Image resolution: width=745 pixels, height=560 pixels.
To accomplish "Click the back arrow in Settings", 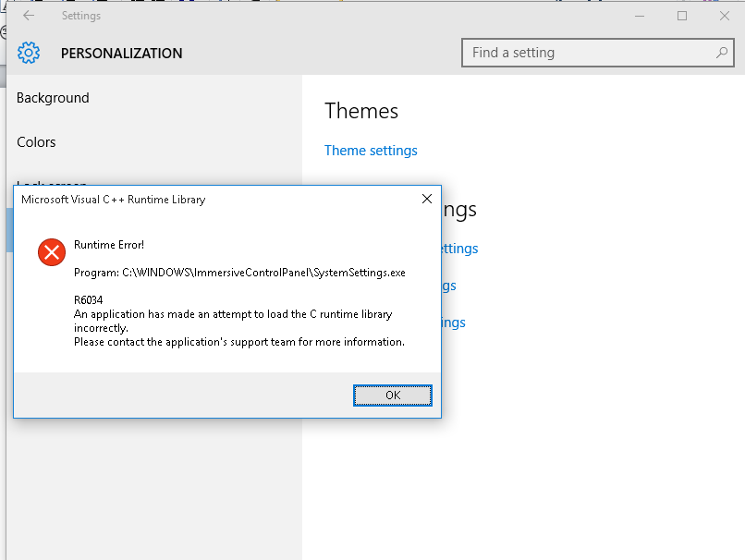I will (29, 16).
